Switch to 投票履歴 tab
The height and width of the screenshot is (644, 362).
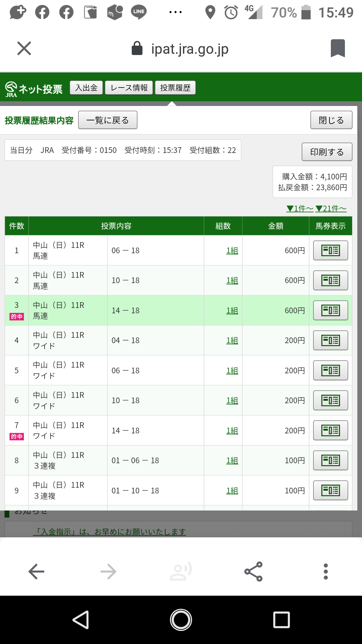(175, 88)
